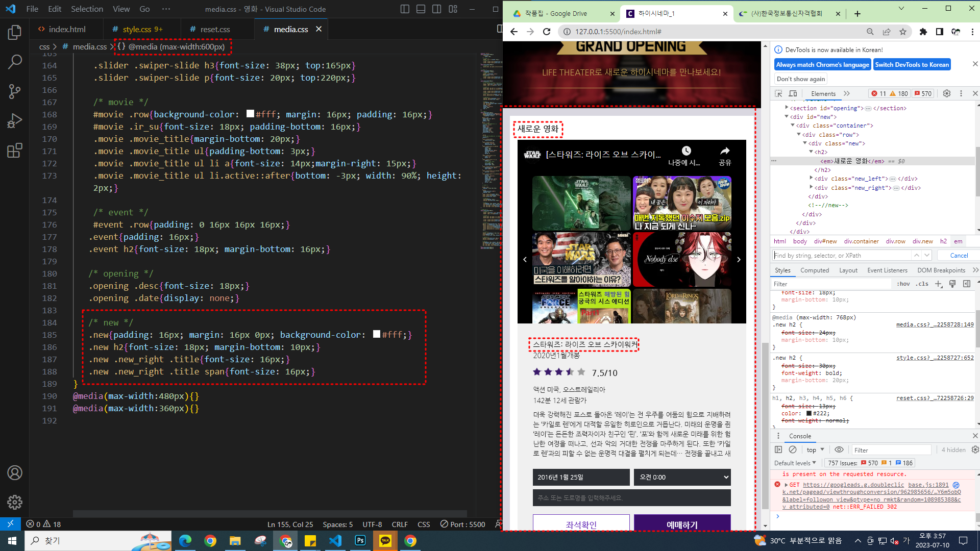Image resolution: width=980 pixels, height=551 pixels.
Task: Open the time select showing 오전 0:00
Action: tap(682, 477)
